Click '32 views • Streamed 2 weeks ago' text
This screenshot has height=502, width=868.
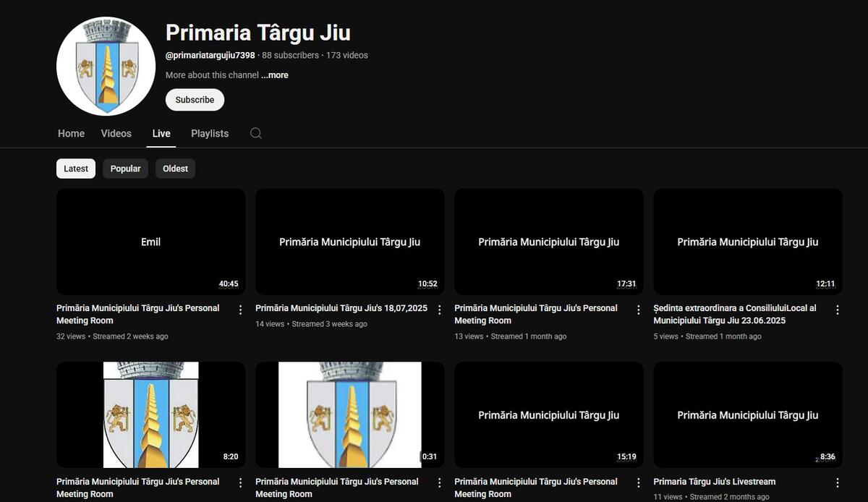point(112,336)
